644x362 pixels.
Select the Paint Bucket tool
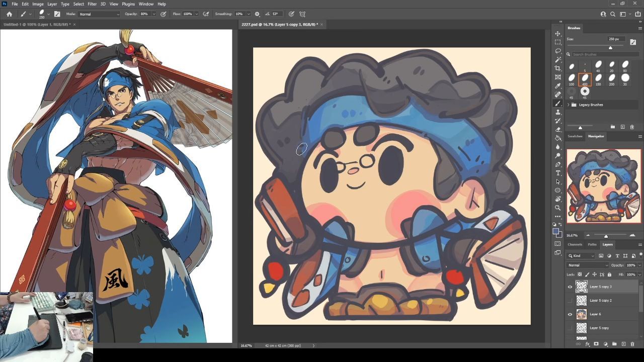click(x=557, y=138)
